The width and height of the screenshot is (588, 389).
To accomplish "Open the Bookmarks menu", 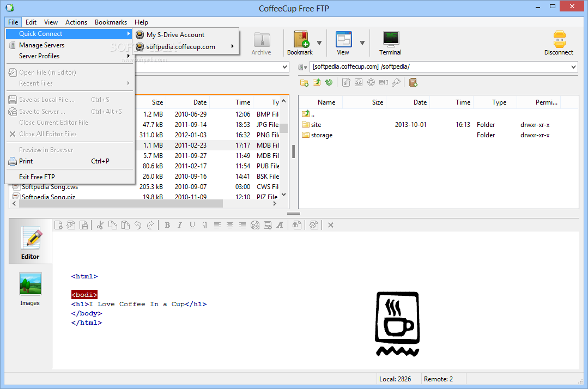I will click(111, 22).
